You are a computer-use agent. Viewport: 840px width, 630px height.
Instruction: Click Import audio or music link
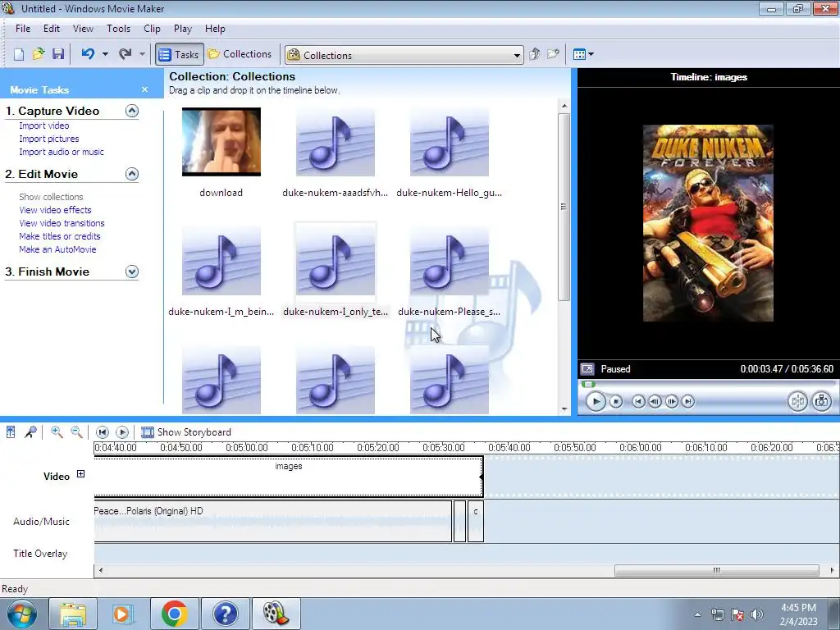tap(62, 152)
